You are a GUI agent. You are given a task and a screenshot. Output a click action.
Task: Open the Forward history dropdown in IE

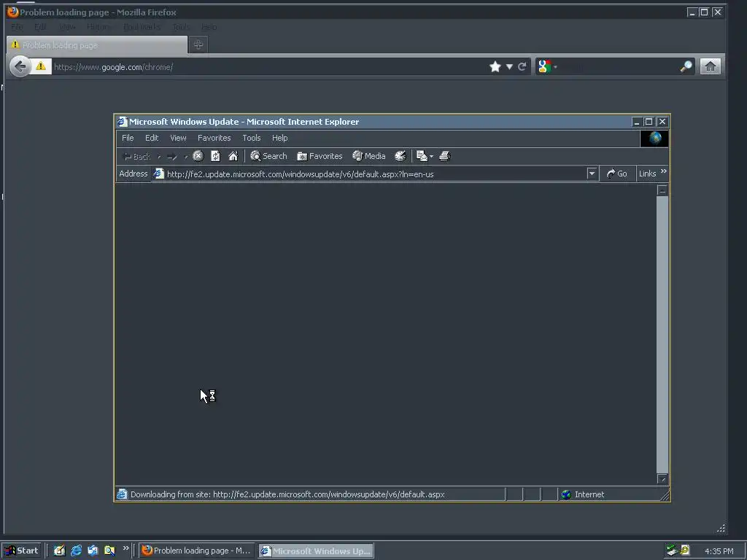point(186,157)
